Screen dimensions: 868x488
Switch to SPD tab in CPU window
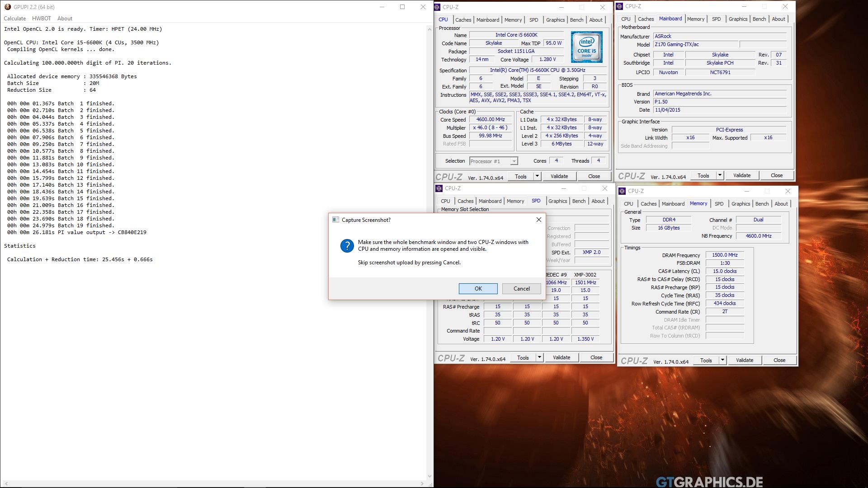coord(534,20)
